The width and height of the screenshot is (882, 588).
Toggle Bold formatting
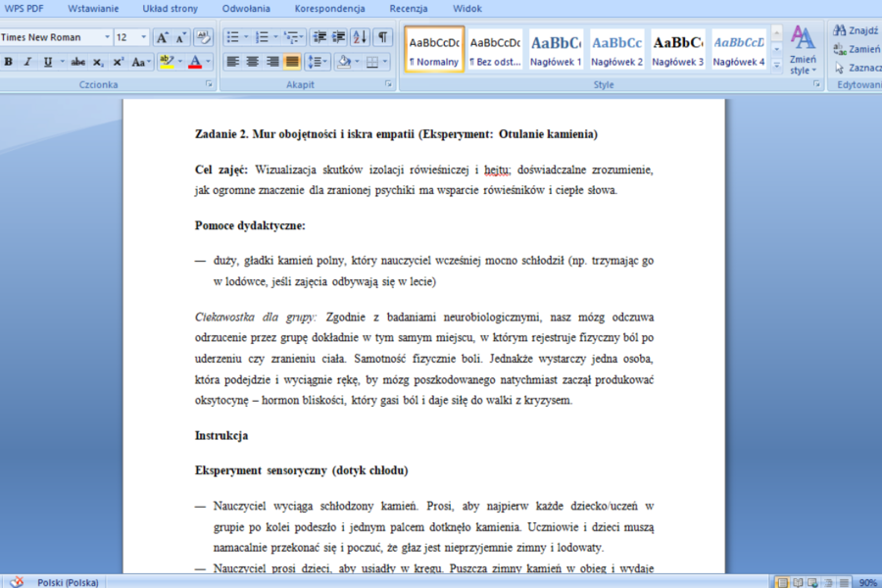(9, 62)
